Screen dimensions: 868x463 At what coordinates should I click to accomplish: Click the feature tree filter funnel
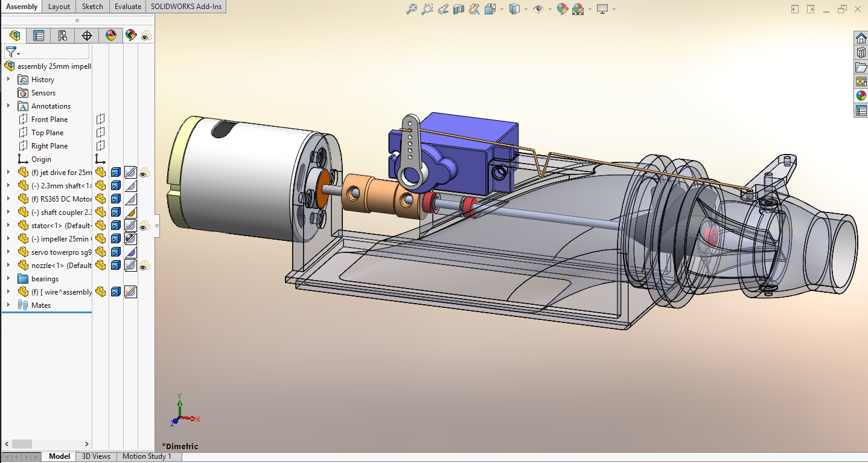click(11, 52)
